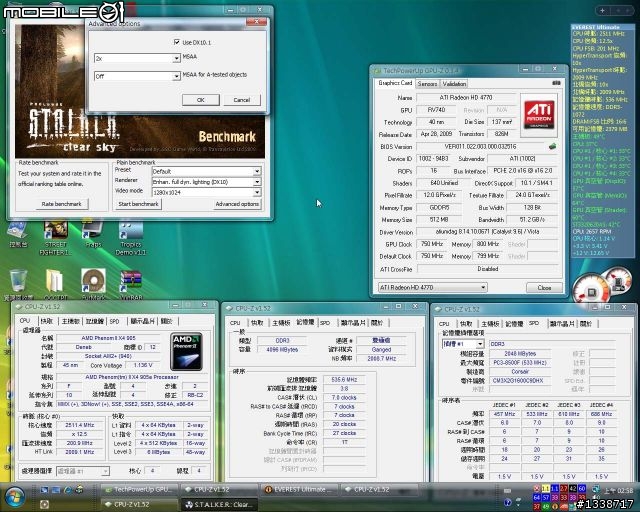Screen dimensions: 640x512
Task: Open 關於 tab in the Corsair SPD CPU-Z window
Action: point(586,324)
